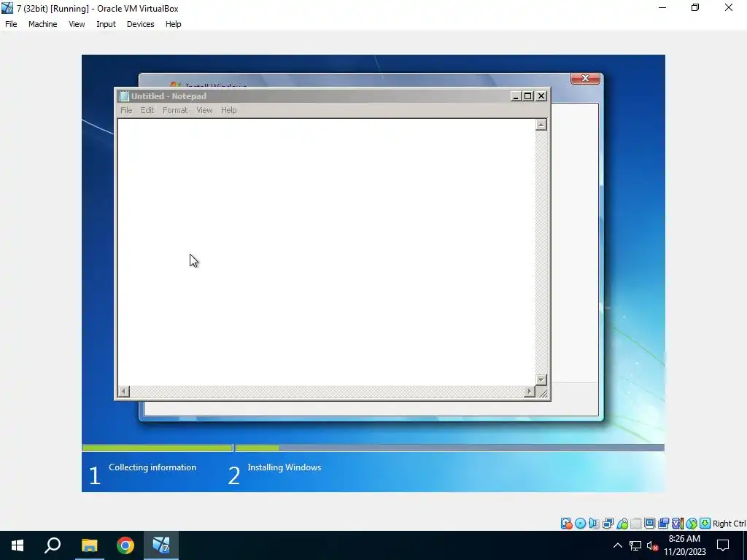Click Collecting information progress bar
The height and width of the screenshot is (560, 747).
click(x=158, y=448)
